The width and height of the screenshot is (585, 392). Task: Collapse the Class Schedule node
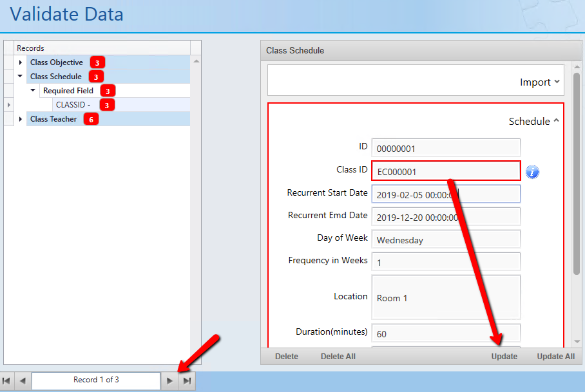pos(20,76)
